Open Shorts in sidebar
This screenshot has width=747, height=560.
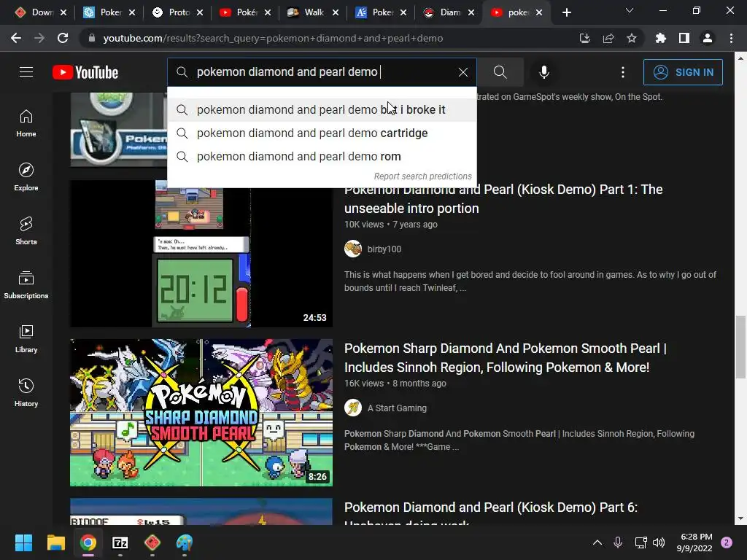pyautogui.click(x=26, y=231)
